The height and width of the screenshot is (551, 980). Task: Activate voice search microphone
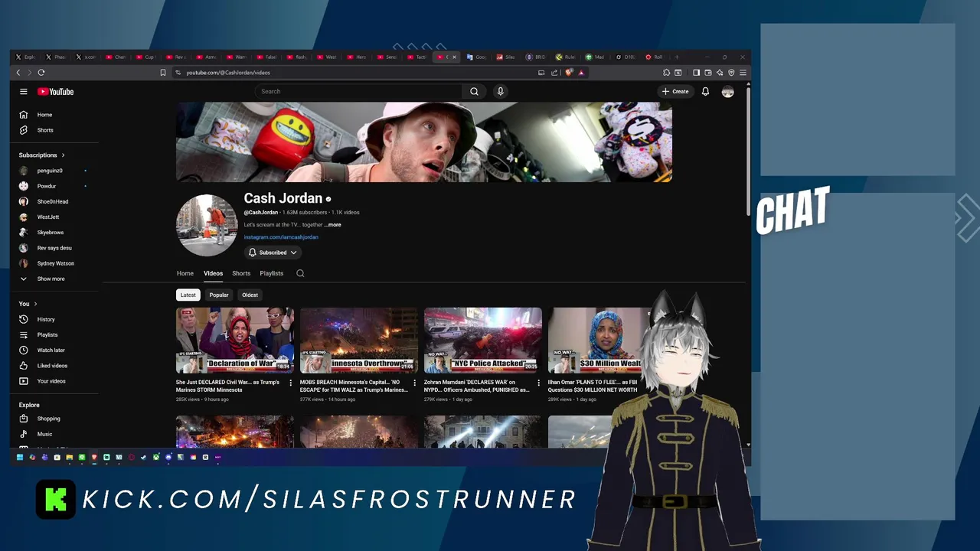(x=500, y=92)
